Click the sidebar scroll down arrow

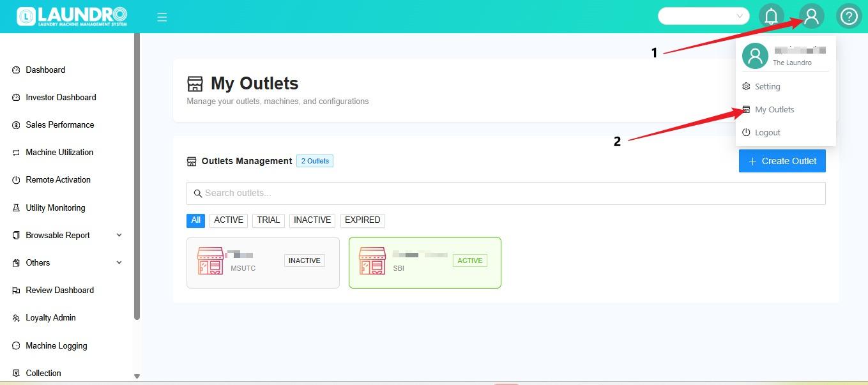coord(137,377)
